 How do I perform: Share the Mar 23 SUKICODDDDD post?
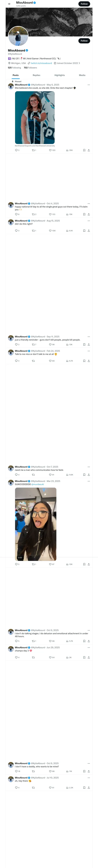pos(89,564)
